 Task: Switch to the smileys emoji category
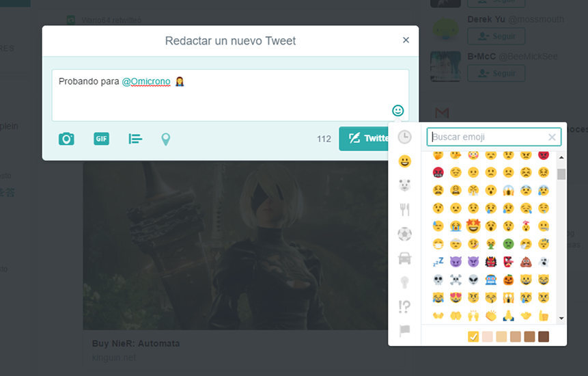coord(404,161)
